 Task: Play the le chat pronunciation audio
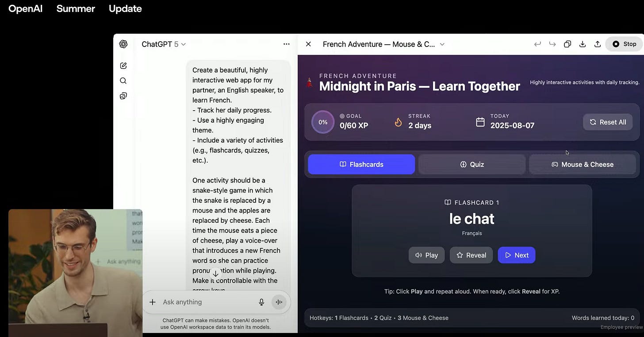click(426, 255)
